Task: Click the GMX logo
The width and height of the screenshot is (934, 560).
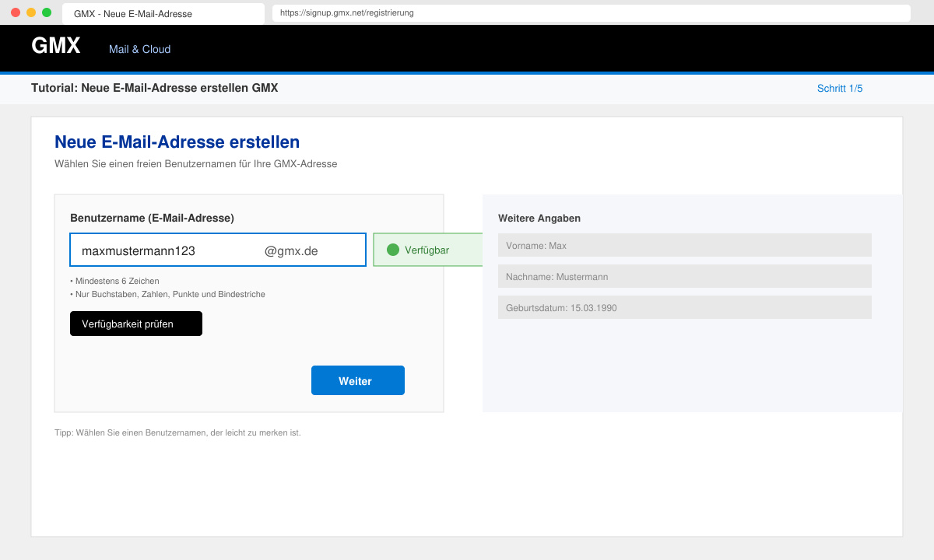Action: (x=56, y=46)
